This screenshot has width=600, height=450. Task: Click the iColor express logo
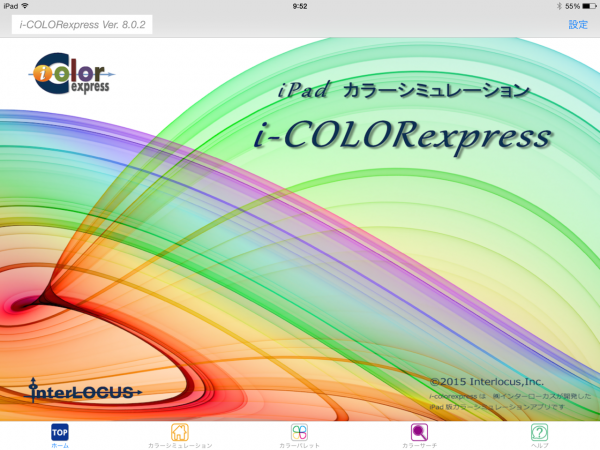(72, 73)
